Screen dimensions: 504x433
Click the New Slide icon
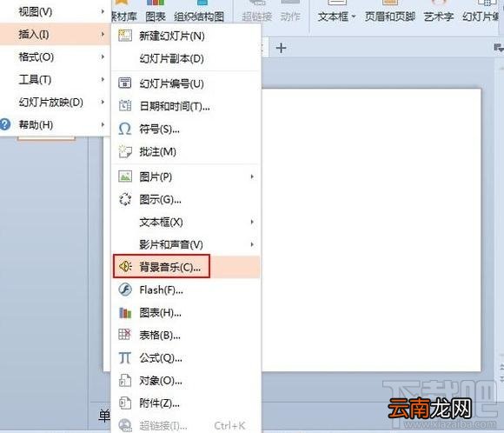coord(125,36)
